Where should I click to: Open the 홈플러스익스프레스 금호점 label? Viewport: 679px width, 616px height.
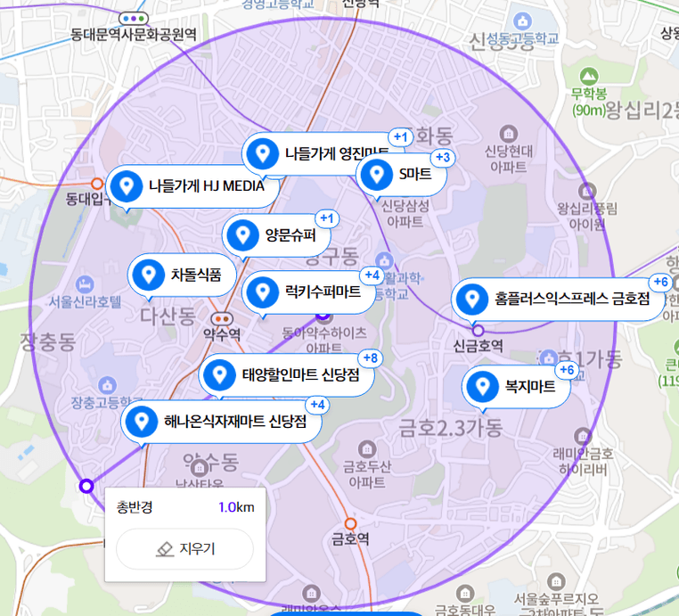coord(572,299)
